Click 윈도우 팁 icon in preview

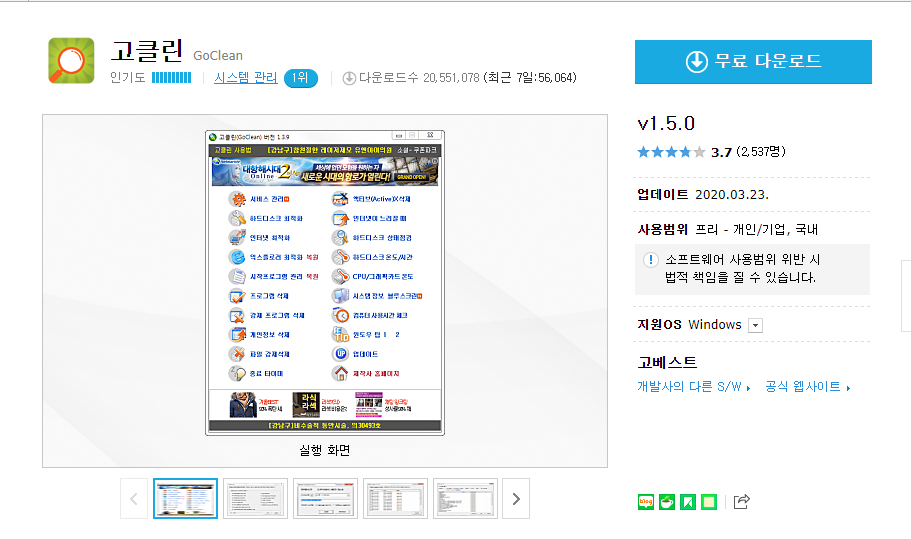point(340,335)
